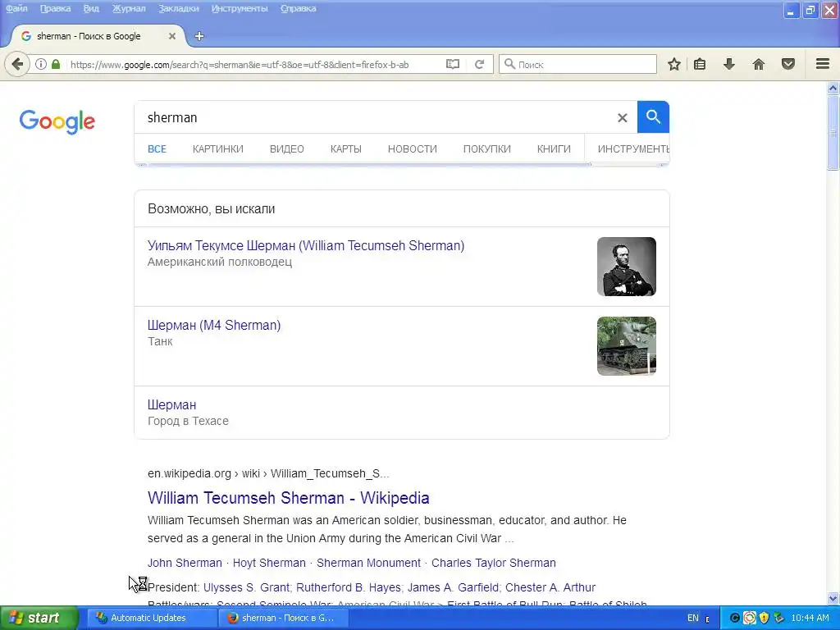This screenshot has width=840, height=630.
Task: Save to Pocket icon in toolbar
Action: 788,64
